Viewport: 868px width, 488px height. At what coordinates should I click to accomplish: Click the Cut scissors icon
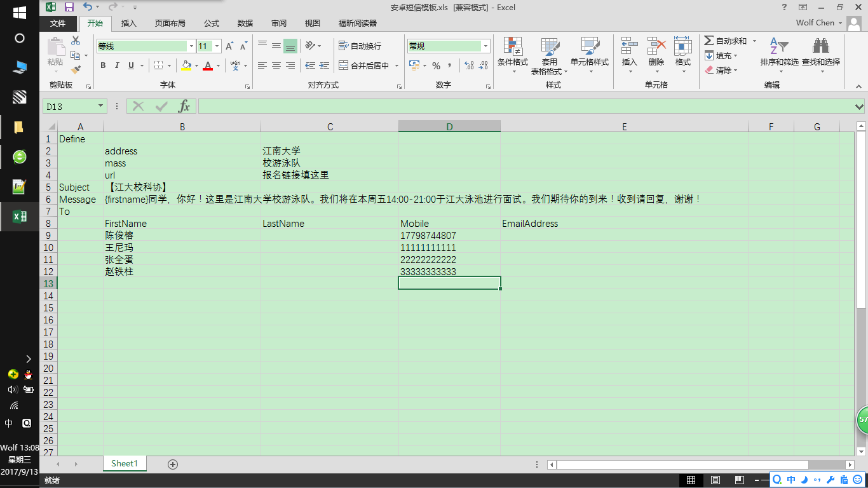tap(76, 41)
